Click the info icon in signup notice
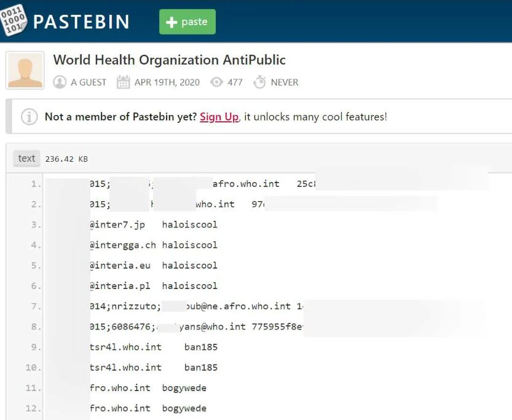 tap(29, 116)
